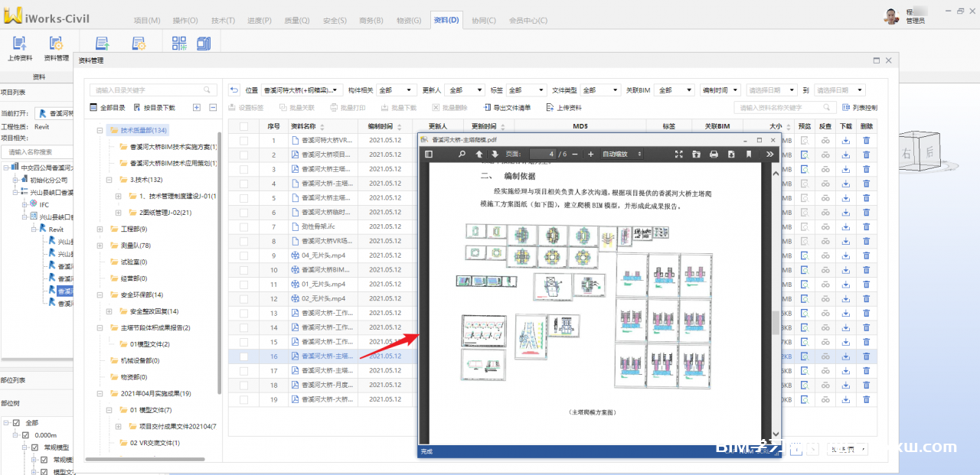
Task: Expand the 工程部(9) folder node
Action: pos(100,229)
